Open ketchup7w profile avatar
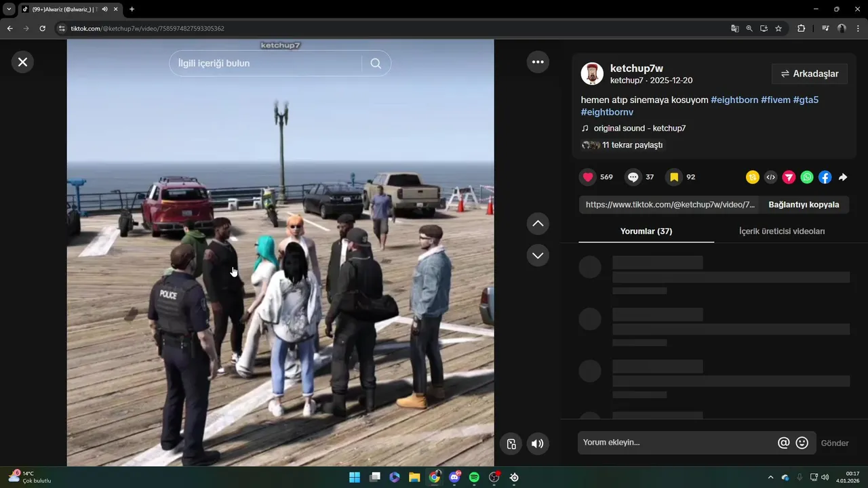 pos(592,74)
